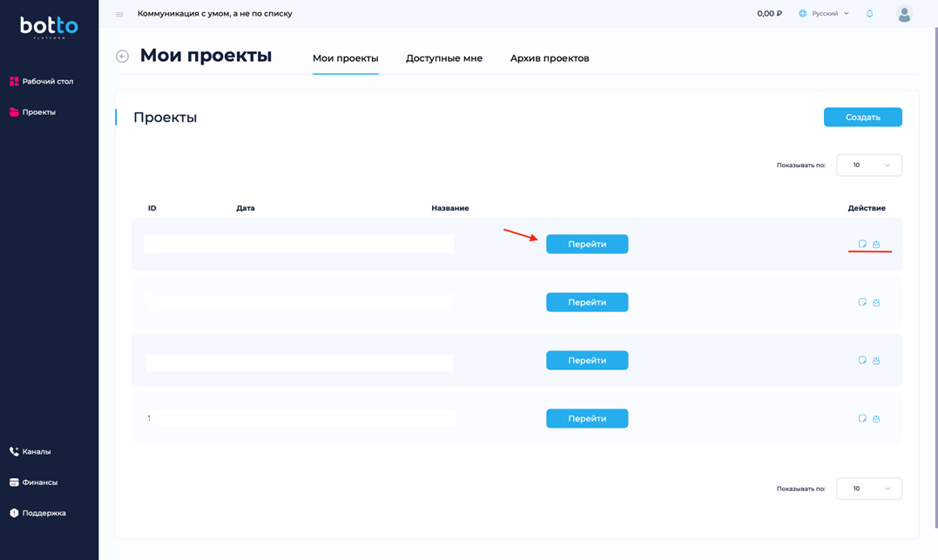Expand top Показывать по dropdown
This screenshot has height=560, width=938.
click(868, 165)
